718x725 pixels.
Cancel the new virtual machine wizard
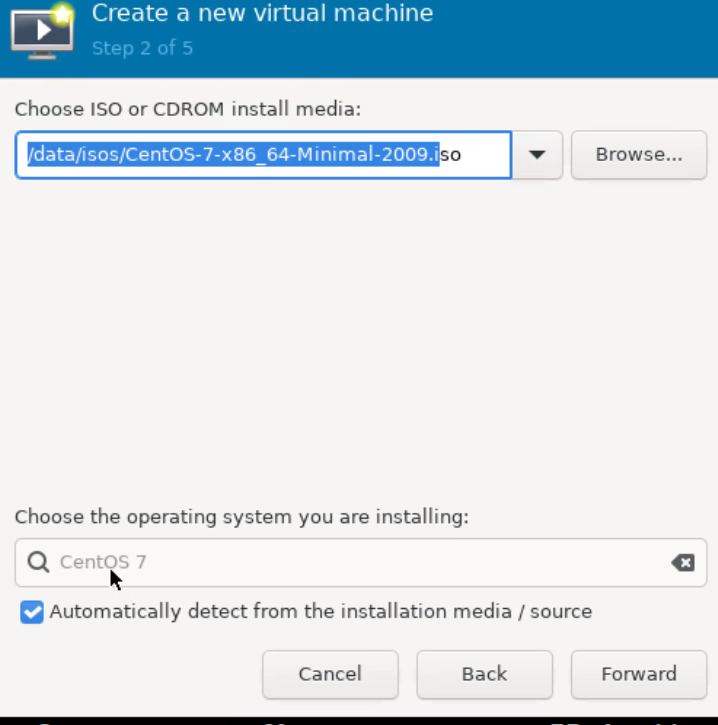coord(330,674)
